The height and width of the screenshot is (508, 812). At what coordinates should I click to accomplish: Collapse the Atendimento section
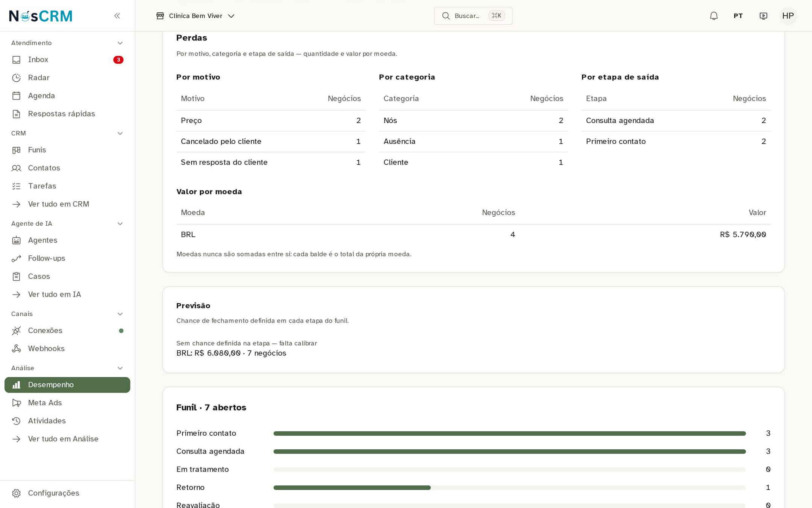point(120,43)
